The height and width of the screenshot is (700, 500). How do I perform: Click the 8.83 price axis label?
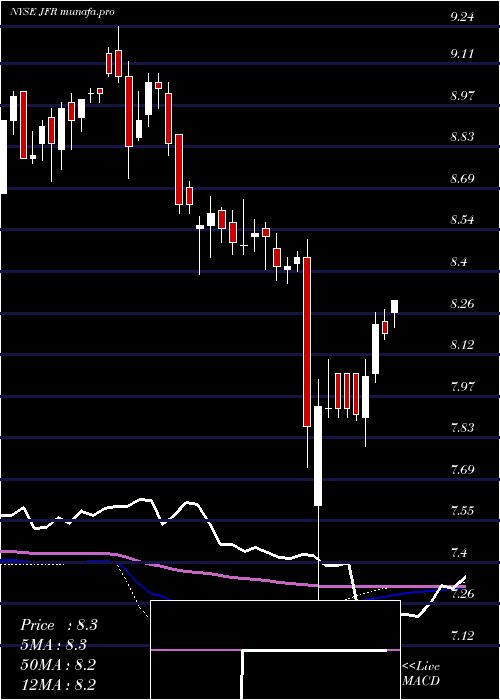tap(462, 136)
